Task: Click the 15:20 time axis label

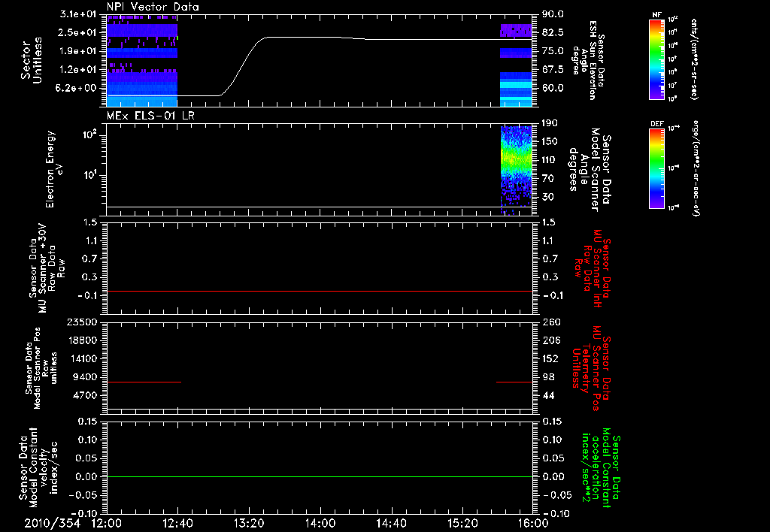Action: pos(462,523)
